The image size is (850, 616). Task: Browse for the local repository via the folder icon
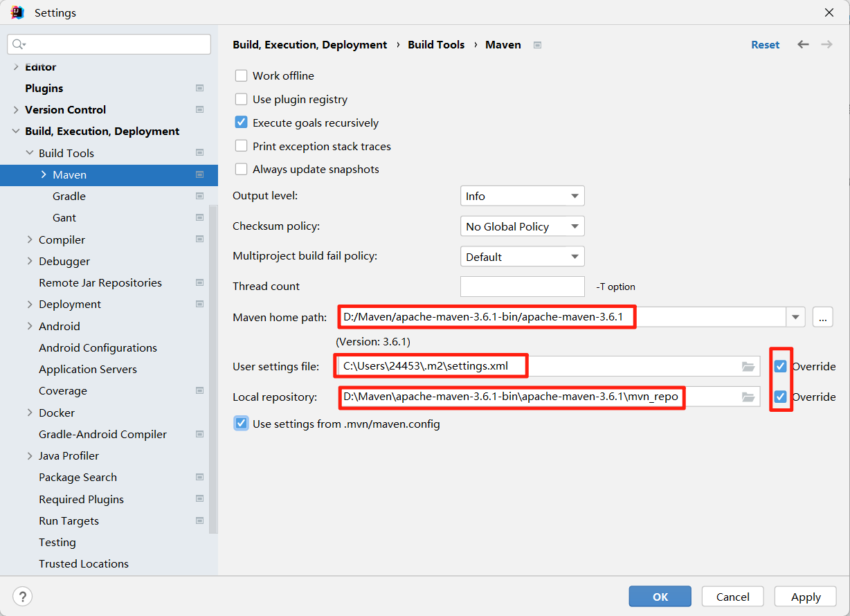[x=748, y=397]
